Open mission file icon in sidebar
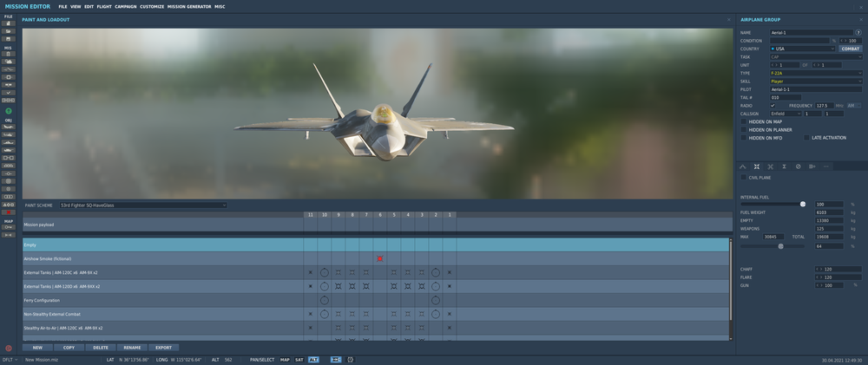The image size is (868, 365). [x=9, y=31]
